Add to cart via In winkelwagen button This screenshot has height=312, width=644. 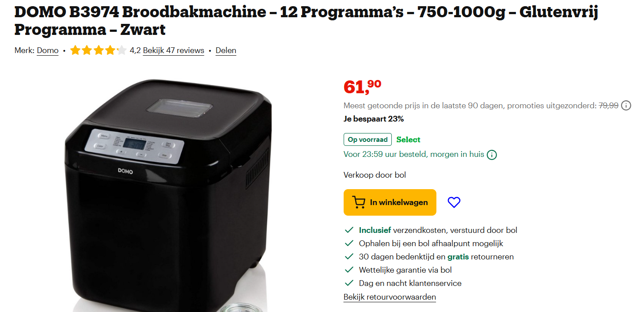(x=390, y=202)
